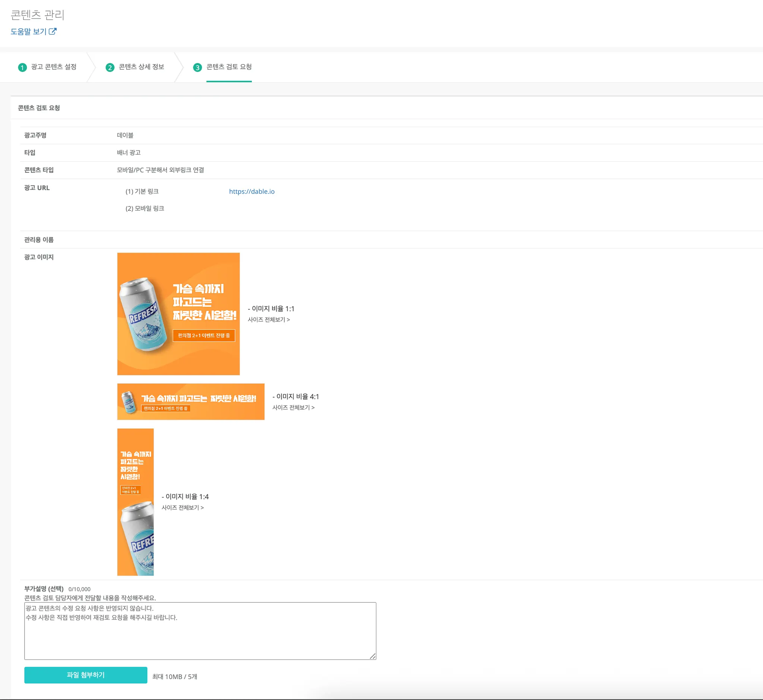Screen dimensions: 763x700
Task: Open the https://dable.io ad URL link
Action: [x=251, y=191]
